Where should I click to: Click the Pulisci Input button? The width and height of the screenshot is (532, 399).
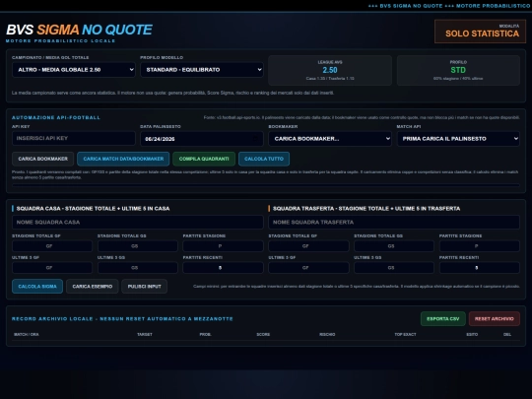click(x=144, y=287)
